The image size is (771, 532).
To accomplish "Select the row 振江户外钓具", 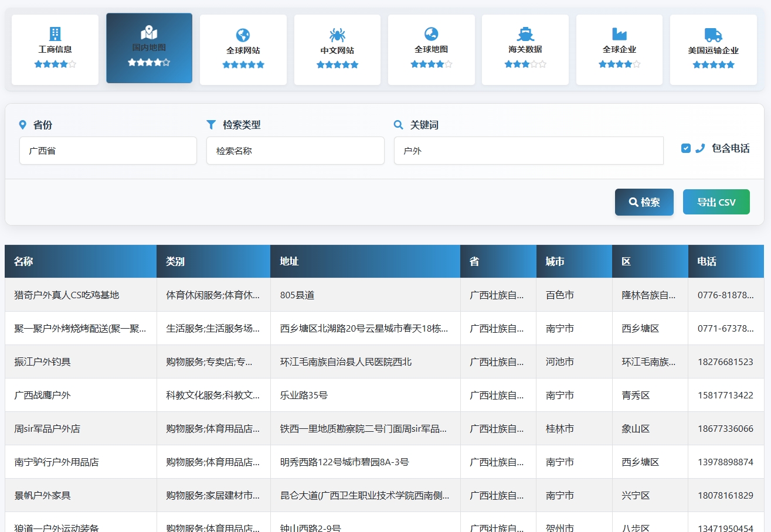I will click(x=384, y=362).
